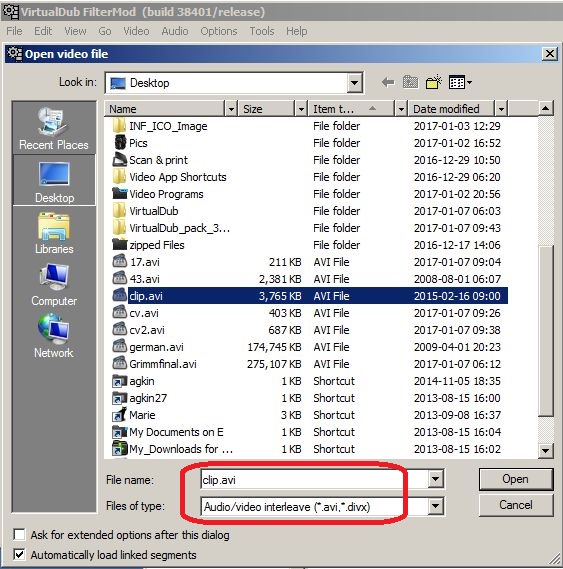Select the INF_ICO_Image folder icon
563x569 pixels.
[119, 126]
